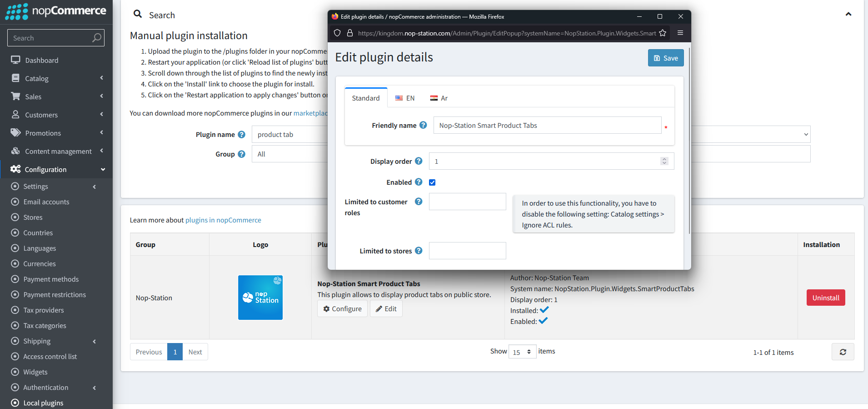Click the Search panel magnifier icon
Viewport: 868px width, 409px height.
coord(138,14)
